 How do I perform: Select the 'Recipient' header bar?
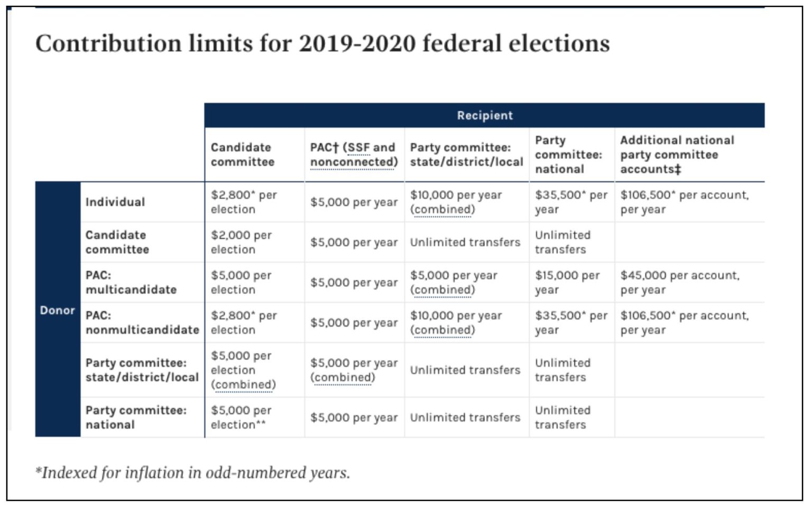(x=484, y=115)
